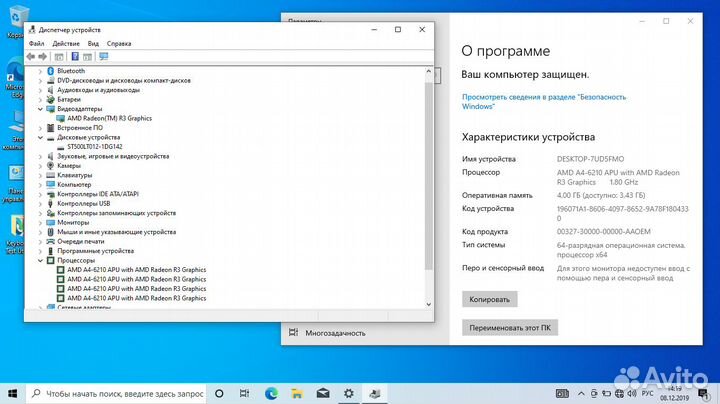Switch input language РУС indicator
720x404 pixels.
[647, 393]
